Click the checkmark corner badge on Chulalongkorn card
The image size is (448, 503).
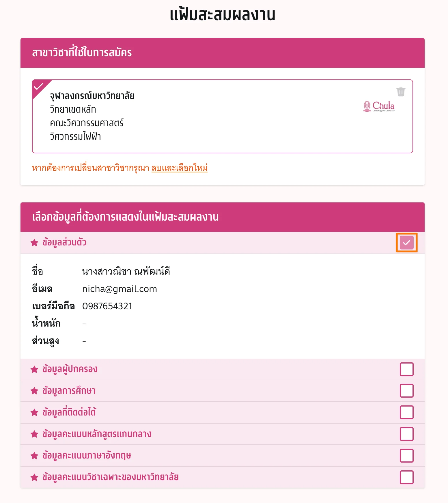pyautogui.click(x=38, y=86)
